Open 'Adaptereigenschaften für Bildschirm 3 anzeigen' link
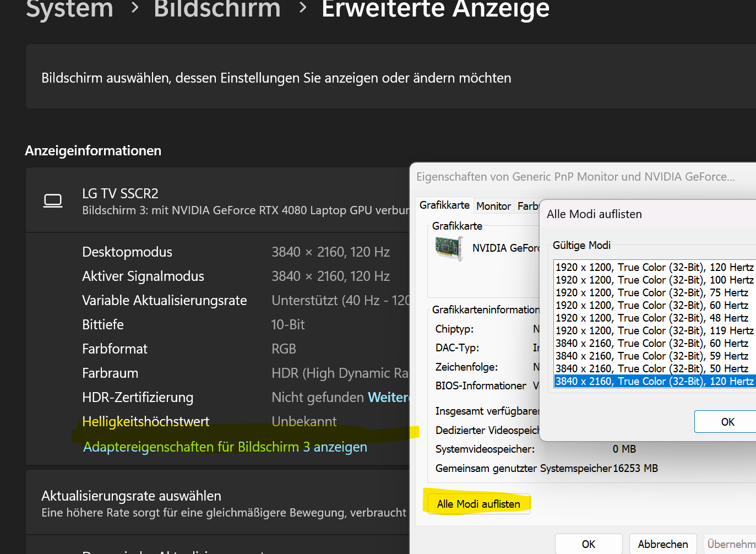This screenshot has width=756, height=554. (x=225, y=447)
